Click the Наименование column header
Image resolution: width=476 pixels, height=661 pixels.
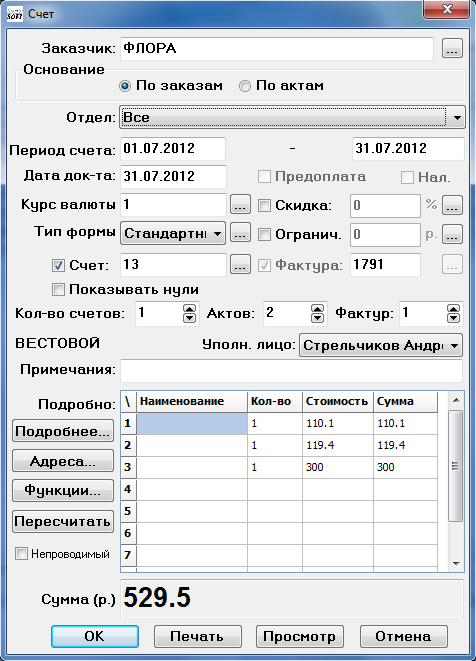192,401
